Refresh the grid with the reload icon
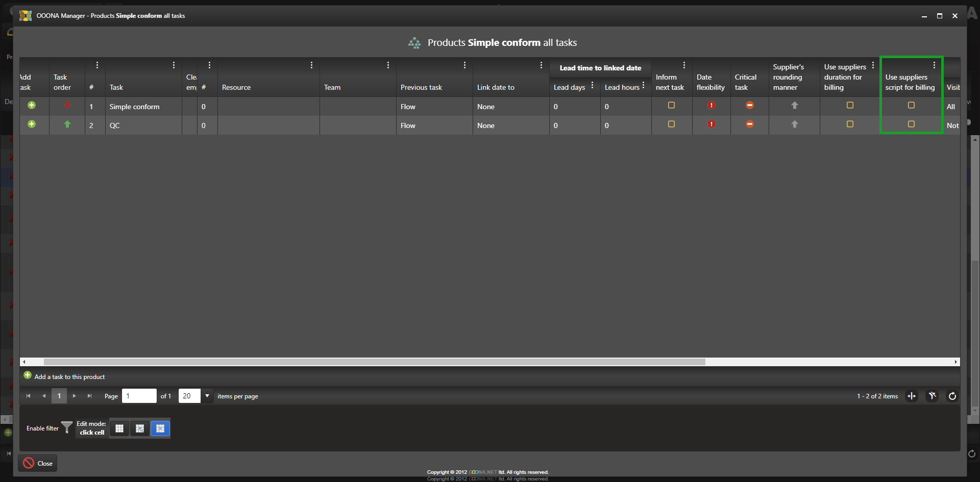This screenshot has height=482, width=980. [952, 396]
